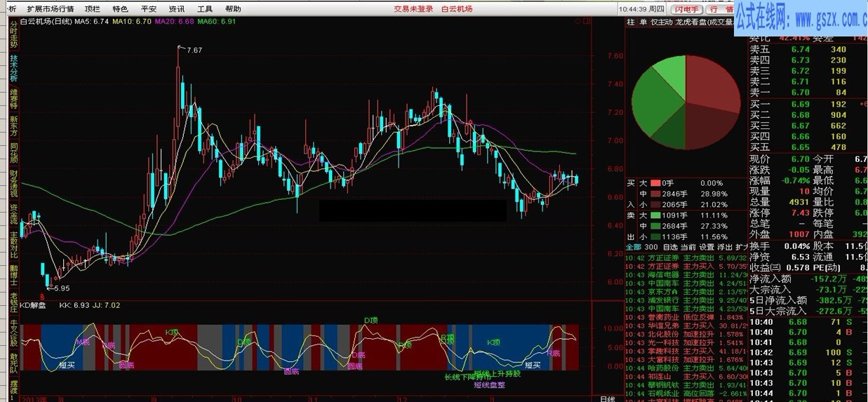Click the 哈药股份 主力卖出 alert row
The height and width of the screenshot is (402, 868).
(x=687, y=368)
